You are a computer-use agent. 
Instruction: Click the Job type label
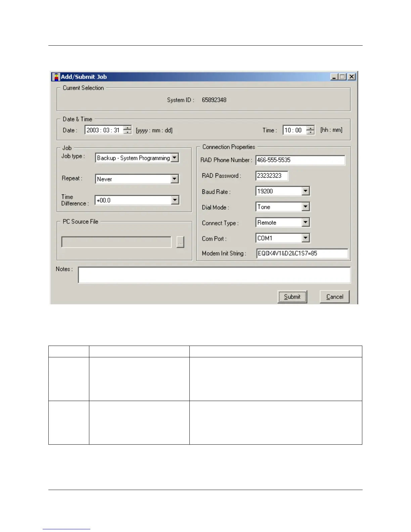point(73,156)
